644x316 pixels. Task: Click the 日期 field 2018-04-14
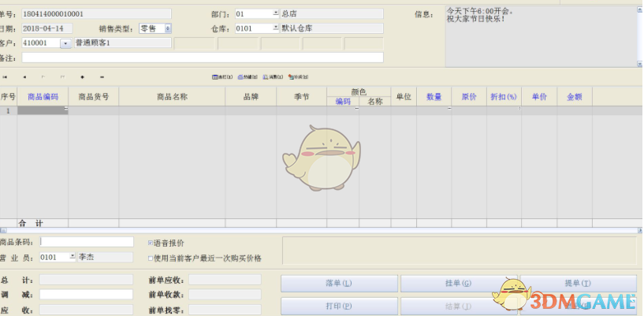click(47, 28)
